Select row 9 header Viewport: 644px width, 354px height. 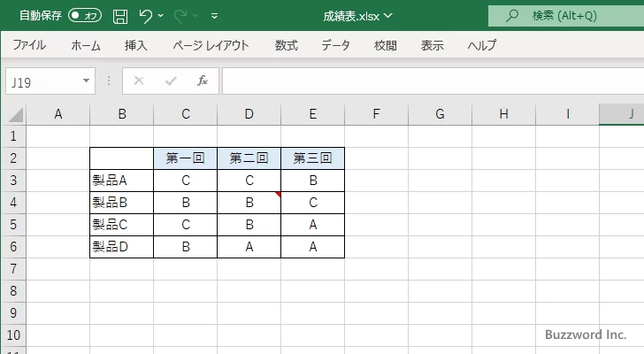tap(13, 313)
